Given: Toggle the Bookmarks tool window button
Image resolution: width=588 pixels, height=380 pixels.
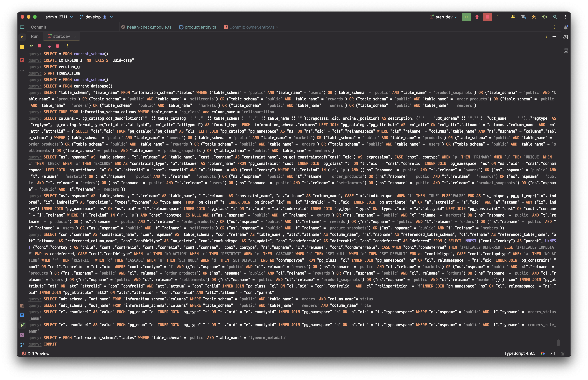Looking at the screenshot, I should click(x=22, y=306).
